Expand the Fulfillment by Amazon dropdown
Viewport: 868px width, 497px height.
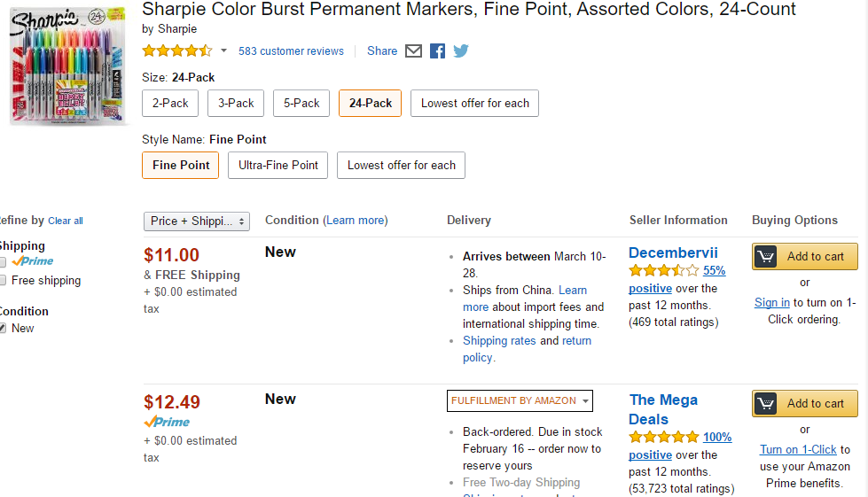point(520,400)
